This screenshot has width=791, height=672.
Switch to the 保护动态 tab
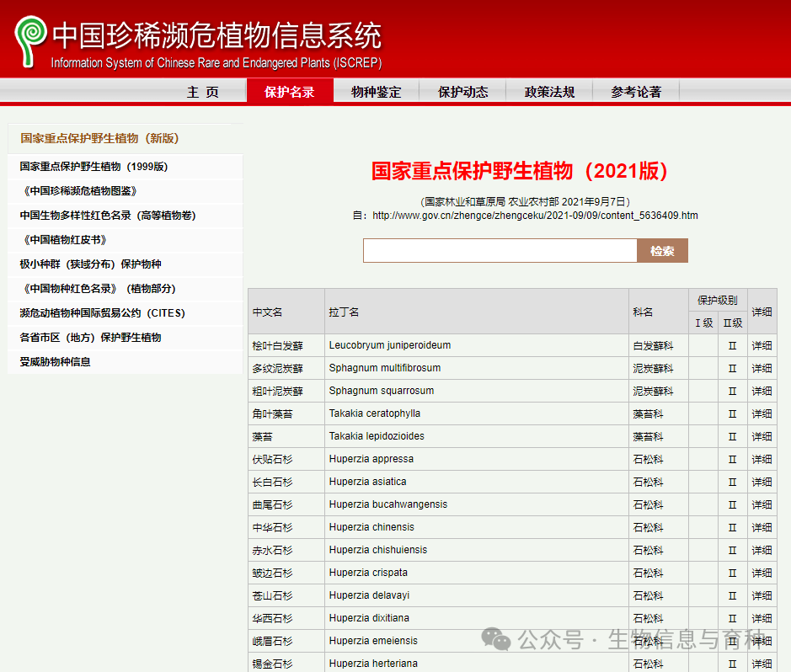coord(462,93)
